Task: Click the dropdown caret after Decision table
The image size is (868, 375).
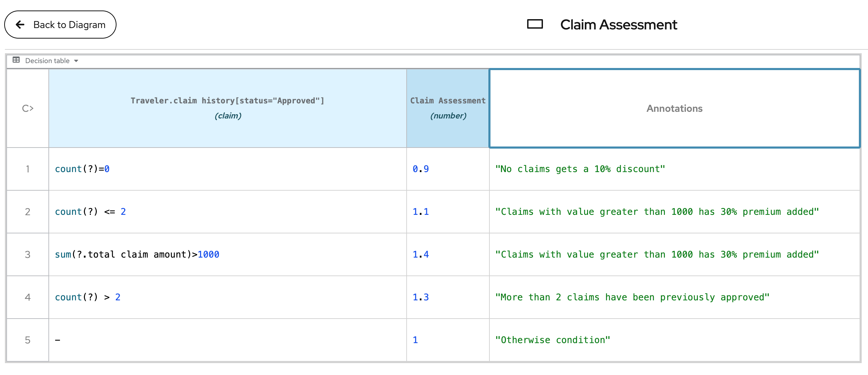Action: (76, 61)
